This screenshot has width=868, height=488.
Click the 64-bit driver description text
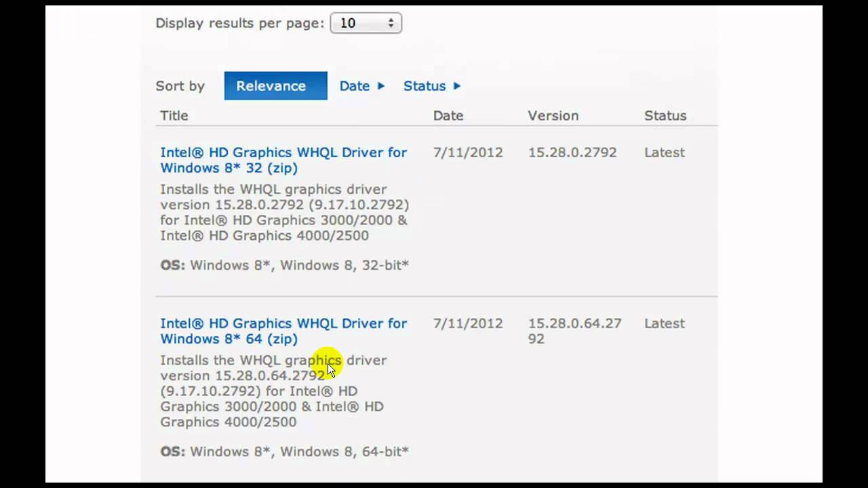click(x=273, y=391)
